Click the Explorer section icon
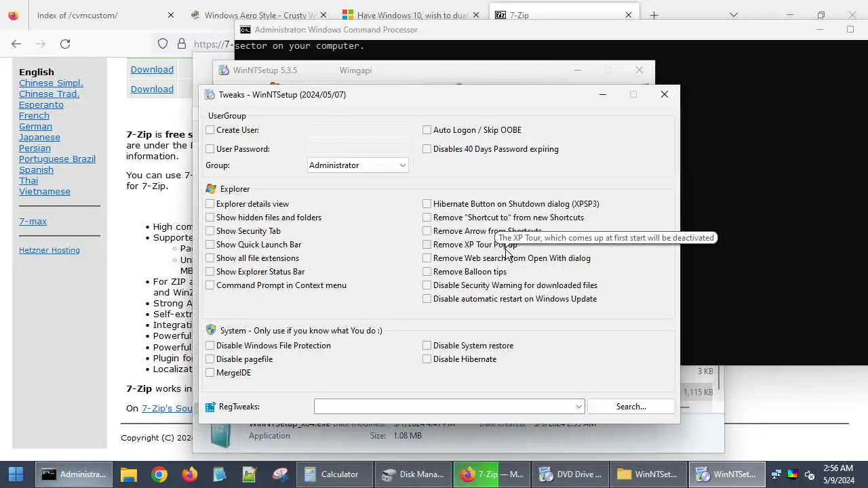This screenshot has height=488, width=868. tap(211, 189)
